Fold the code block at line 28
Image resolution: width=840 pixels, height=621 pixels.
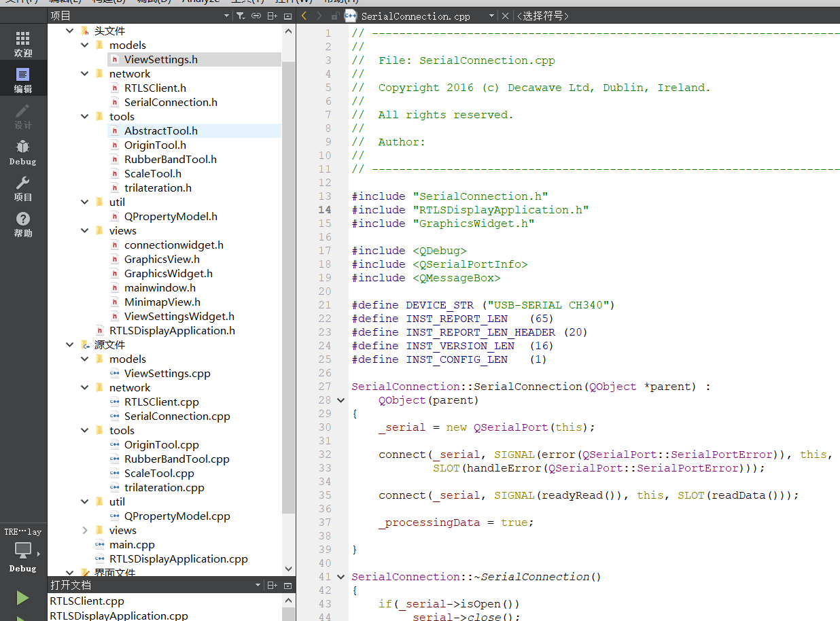340,400
